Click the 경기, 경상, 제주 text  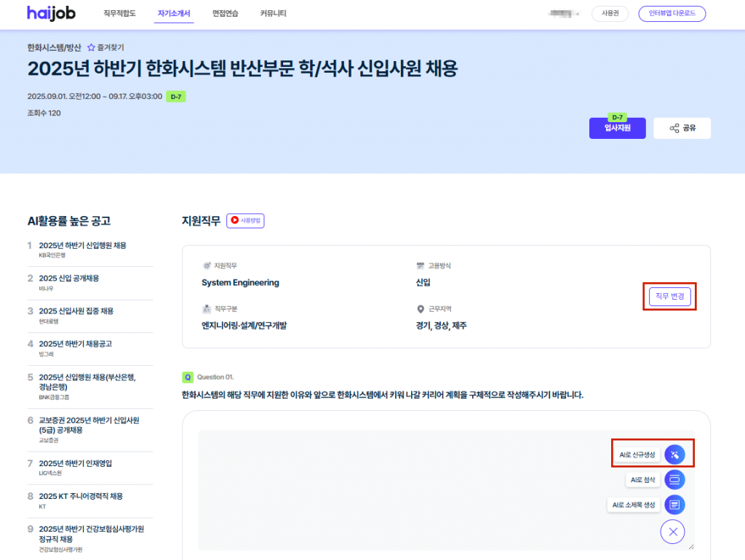pyautogui.click(x=442, y=326)
